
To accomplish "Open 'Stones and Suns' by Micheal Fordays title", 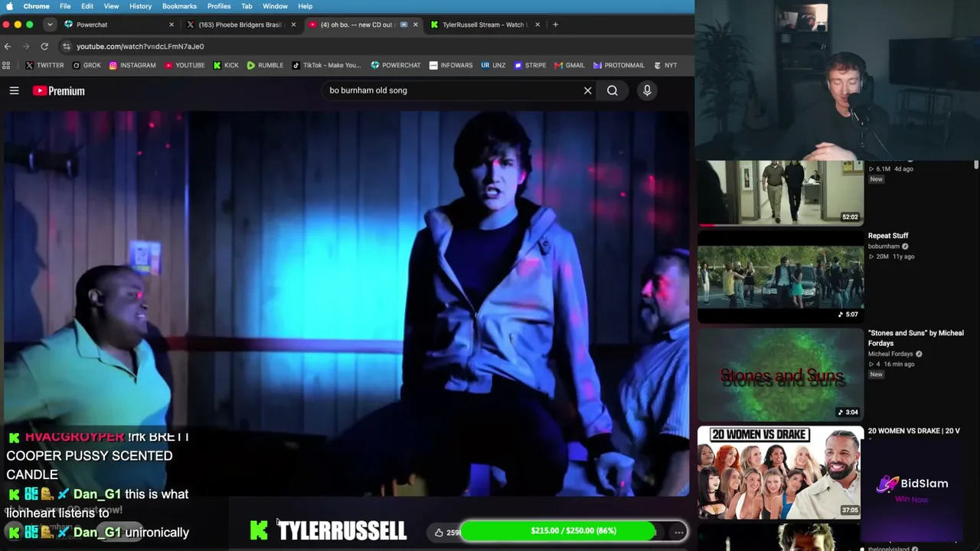I will [x=916, y=338].
